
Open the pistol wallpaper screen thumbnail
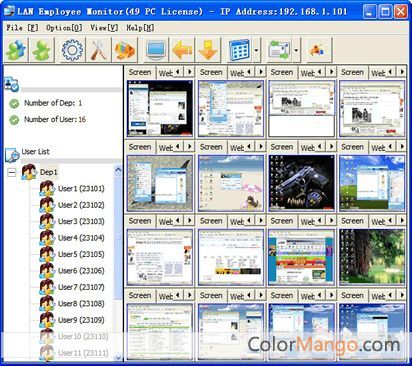[x=301, y=183]
